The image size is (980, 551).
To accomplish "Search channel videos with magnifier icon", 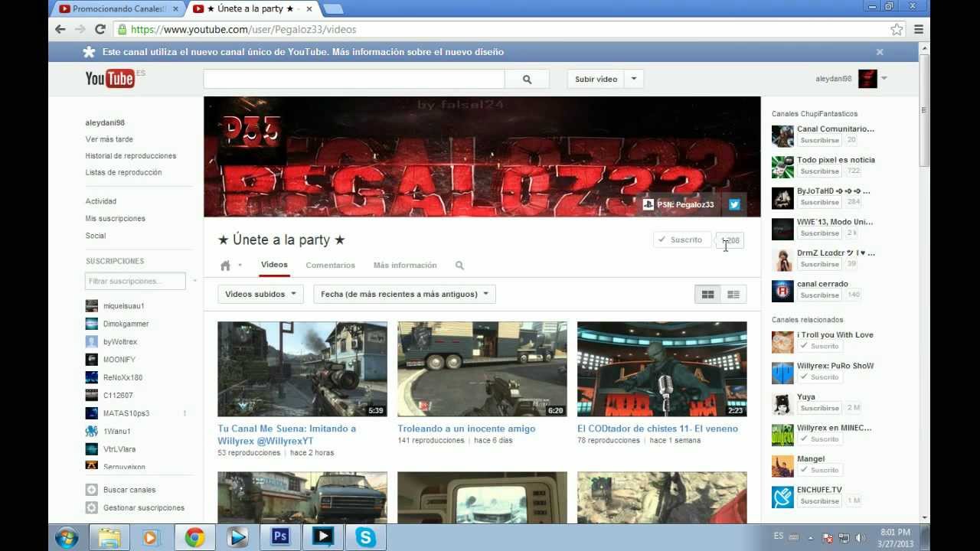I will 459,266.
